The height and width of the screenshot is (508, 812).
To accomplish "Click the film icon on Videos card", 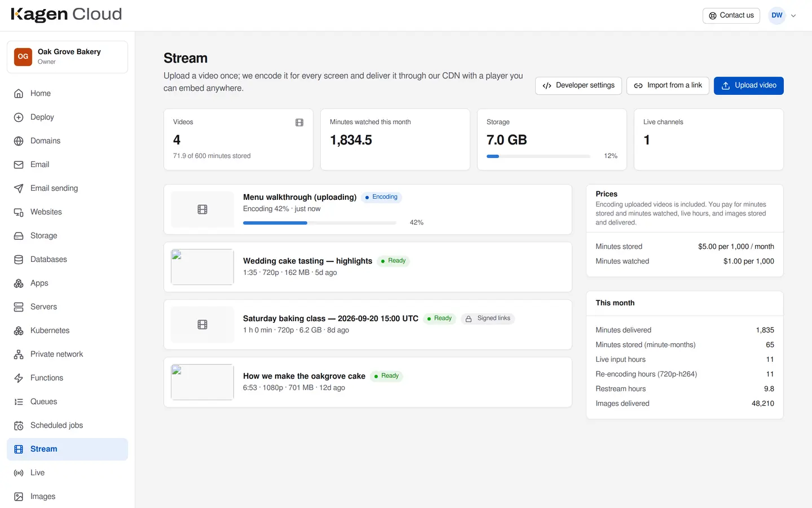I will coord(299,122).
